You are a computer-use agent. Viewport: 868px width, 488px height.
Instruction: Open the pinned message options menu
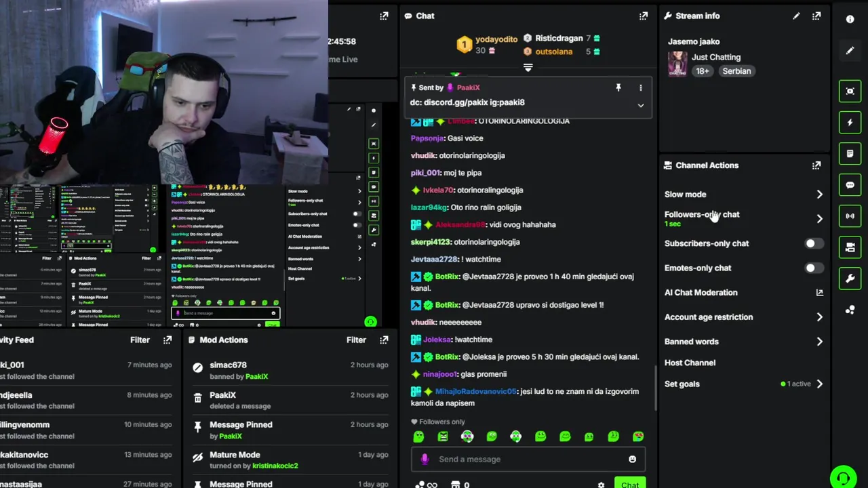640,87
